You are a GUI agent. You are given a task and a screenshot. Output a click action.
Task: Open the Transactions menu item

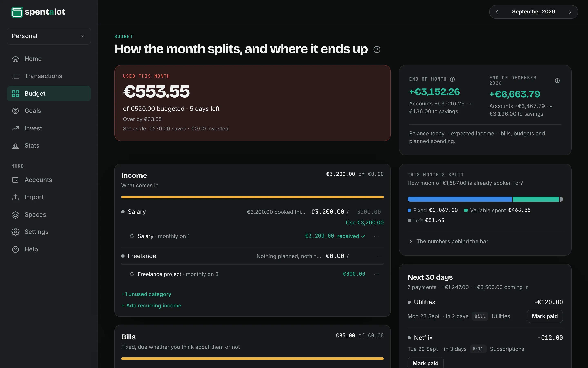pyautogui.click(x=49, y=76)
